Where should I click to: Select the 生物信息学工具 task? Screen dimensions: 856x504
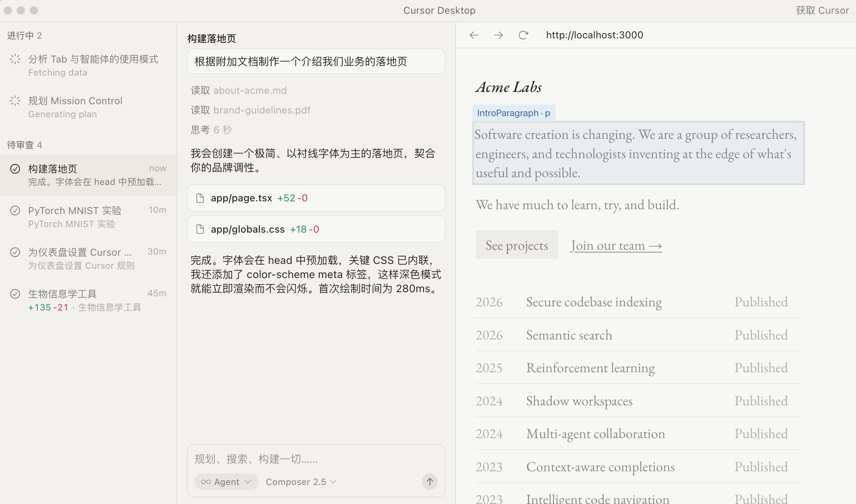88,300
